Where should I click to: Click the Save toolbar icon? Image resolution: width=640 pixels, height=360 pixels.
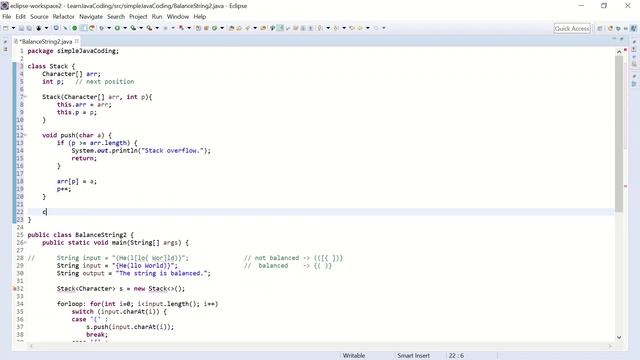(x=21, y=28)
